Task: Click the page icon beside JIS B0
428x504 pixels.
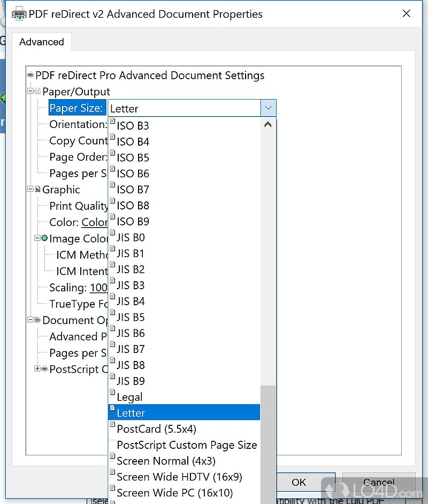Action: point(112,234)
